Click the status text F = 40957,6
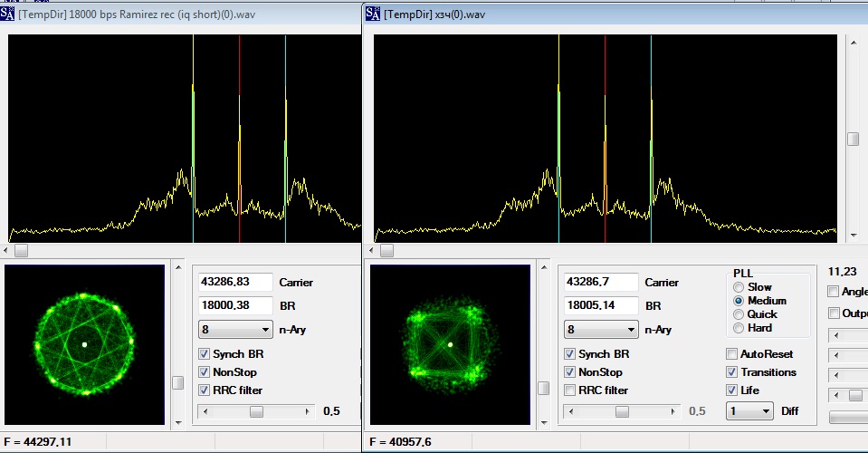This screenshot has height=453, width=868. point(400,442)
